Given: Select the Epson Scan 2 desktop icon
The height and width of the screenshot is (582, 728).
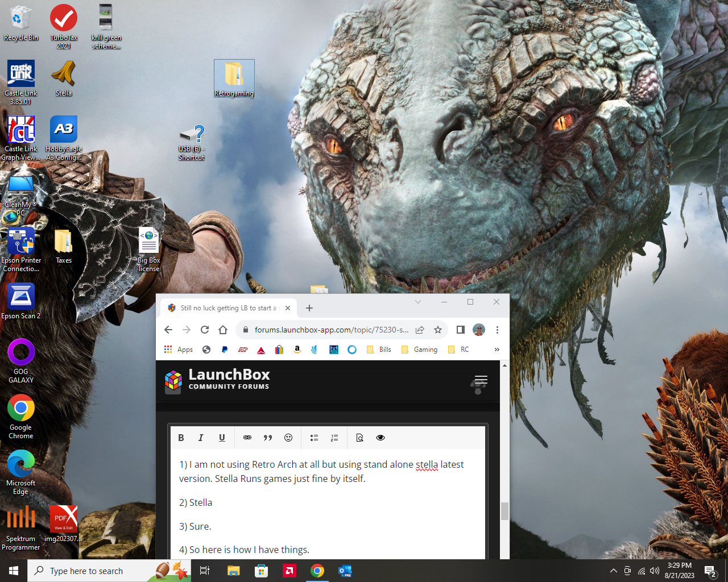Looking at the screenshot, I should (21, 301).
